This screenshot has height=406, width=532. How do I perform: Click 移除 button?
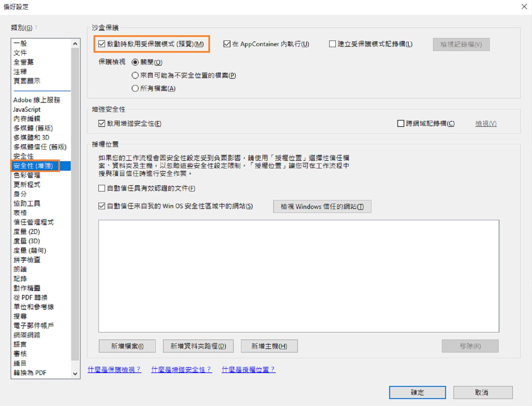tap(470, 346)
